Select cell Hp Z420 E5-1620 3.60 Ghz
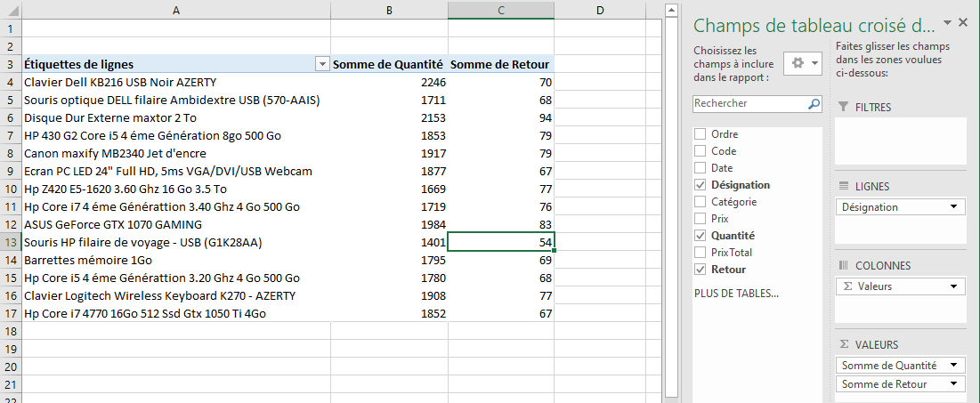The width and height of the screenshot is (980, 403). pyautogui.click(x=176, y=189)
